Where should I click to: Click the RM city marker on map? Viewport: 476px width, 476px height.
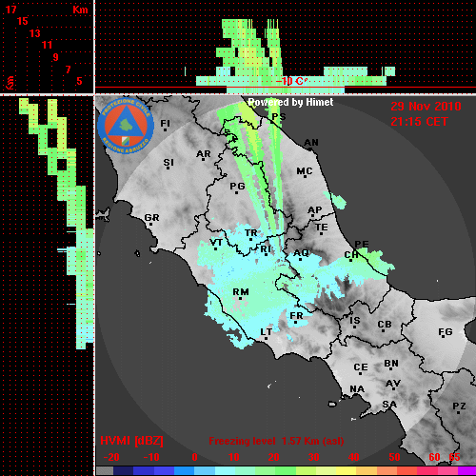(x=240, y=298)
